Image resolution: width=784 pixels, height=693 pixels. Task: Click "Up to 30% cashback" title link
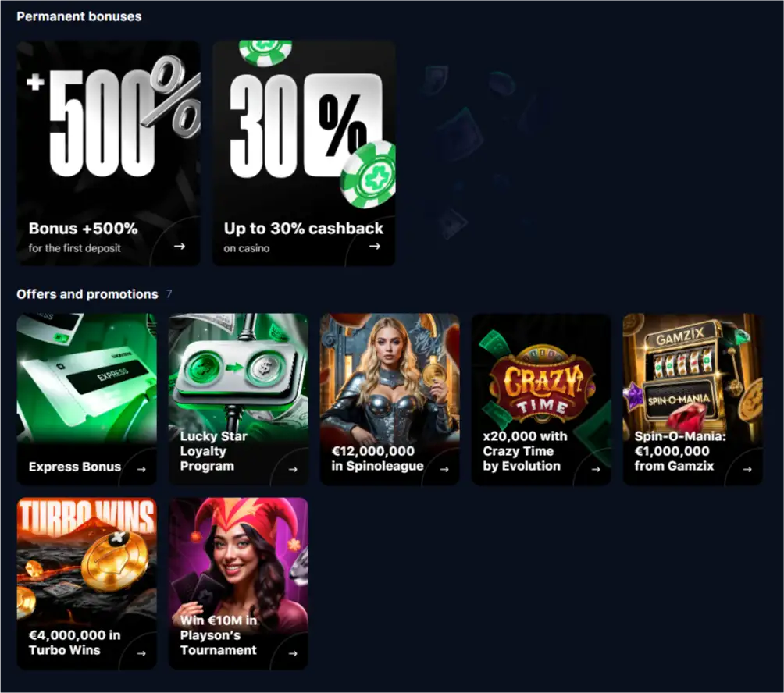pos(304,229)
